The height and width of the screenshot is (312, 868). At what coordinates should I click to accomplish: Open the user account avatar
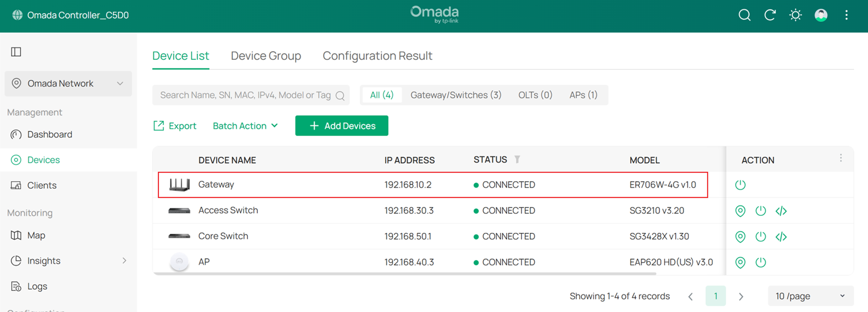tap(821, 15)
